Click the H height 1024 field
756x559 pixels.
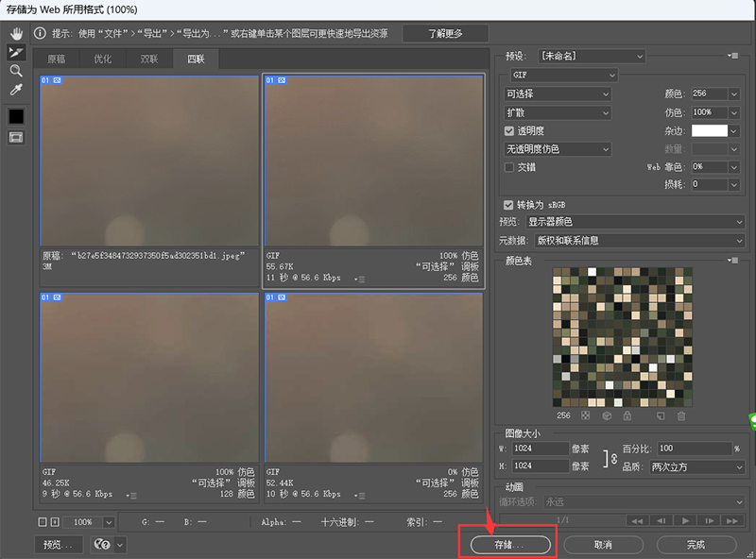pos(540,466)
